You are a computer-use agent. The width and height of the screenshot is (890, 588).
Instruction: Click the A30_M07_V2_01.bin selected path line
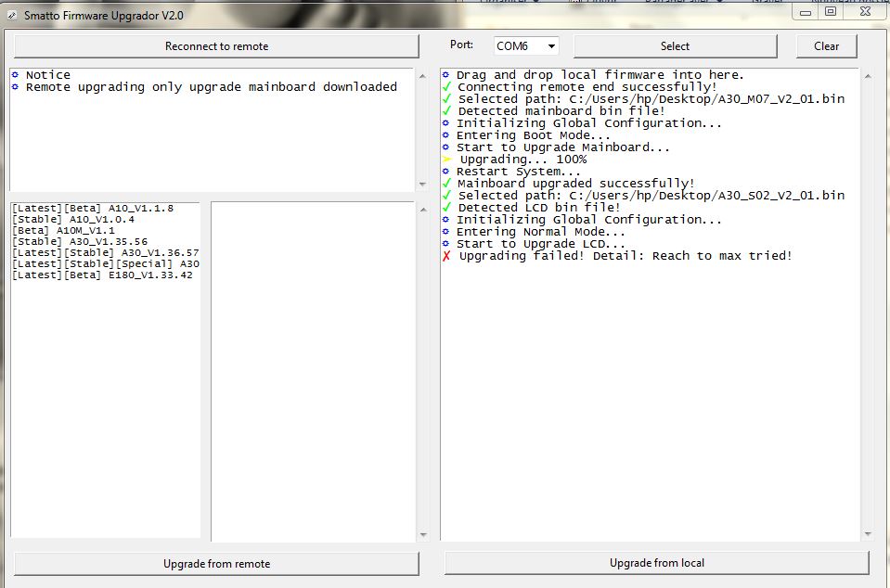(651, 99)
